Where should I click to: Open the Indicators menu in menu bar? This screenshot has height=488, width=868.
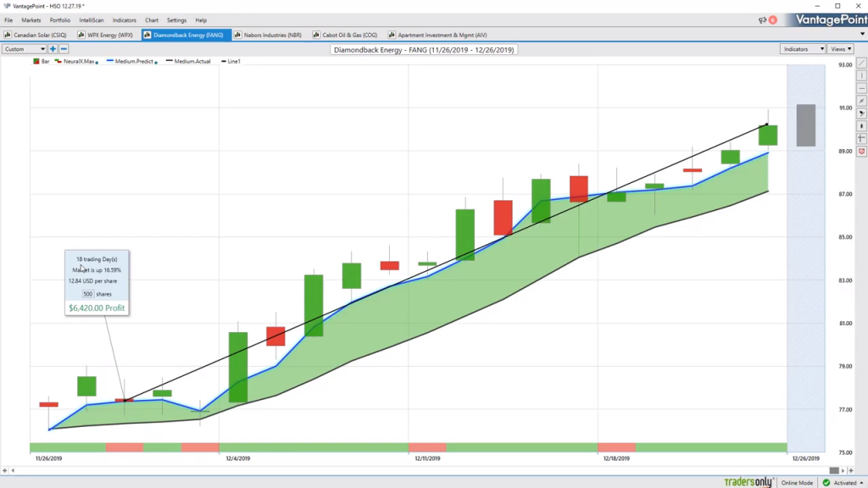point(124,20)
